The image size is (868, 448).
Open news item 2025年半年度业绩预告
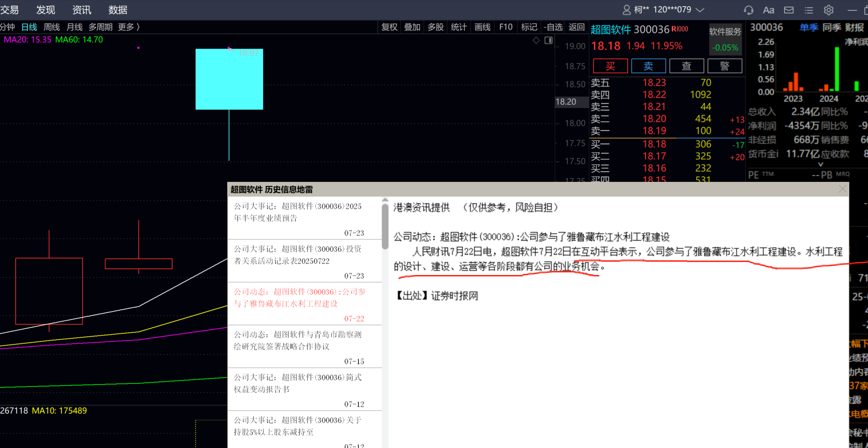(305, 219)
